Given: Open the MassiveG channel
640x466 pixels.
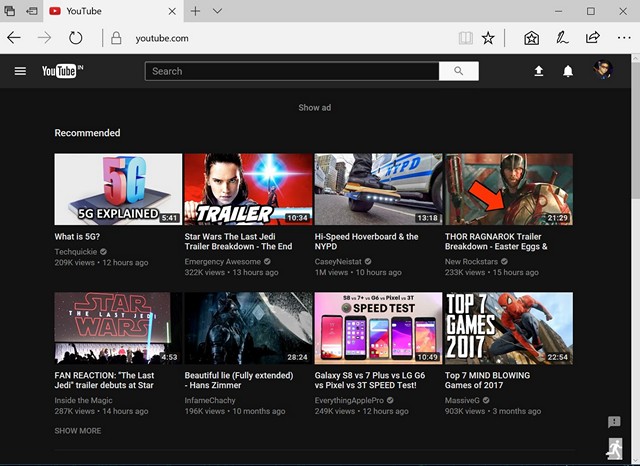Looking at the screenshot, I should [x=462, y=400].
